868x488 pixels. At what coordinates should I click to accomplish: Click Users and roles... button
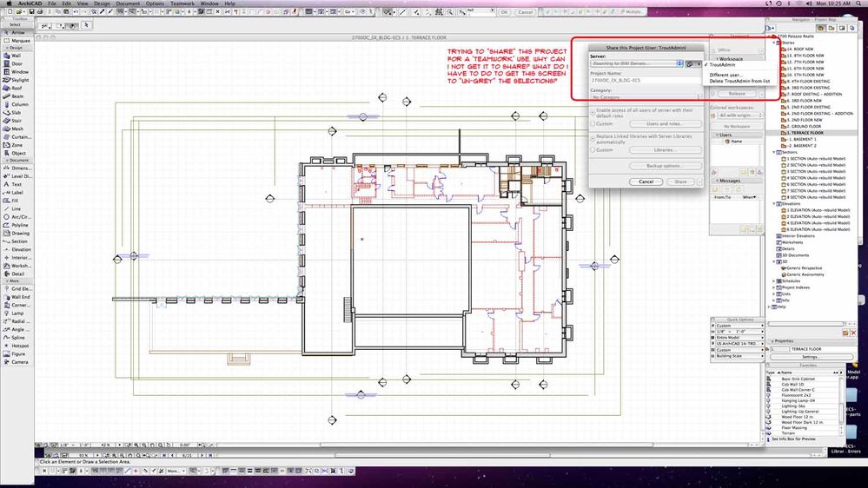665,124
